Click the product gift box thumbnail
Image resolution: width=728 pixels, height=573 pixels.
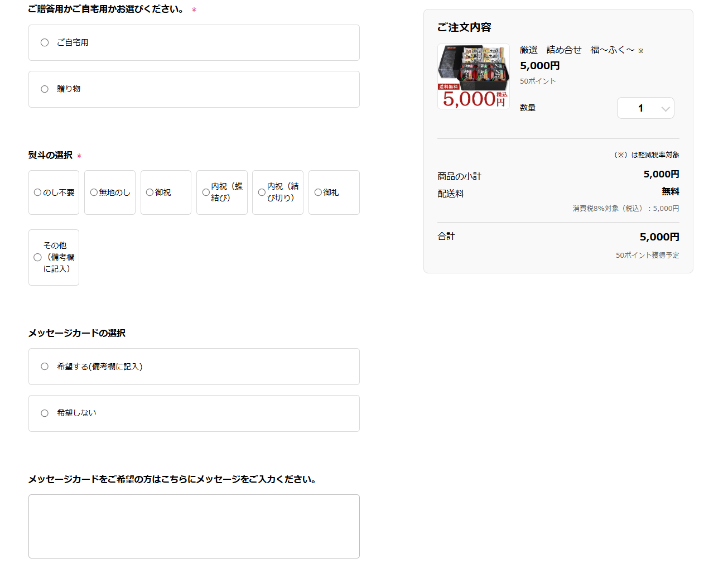pyautogui.click(x=473, y=76)
